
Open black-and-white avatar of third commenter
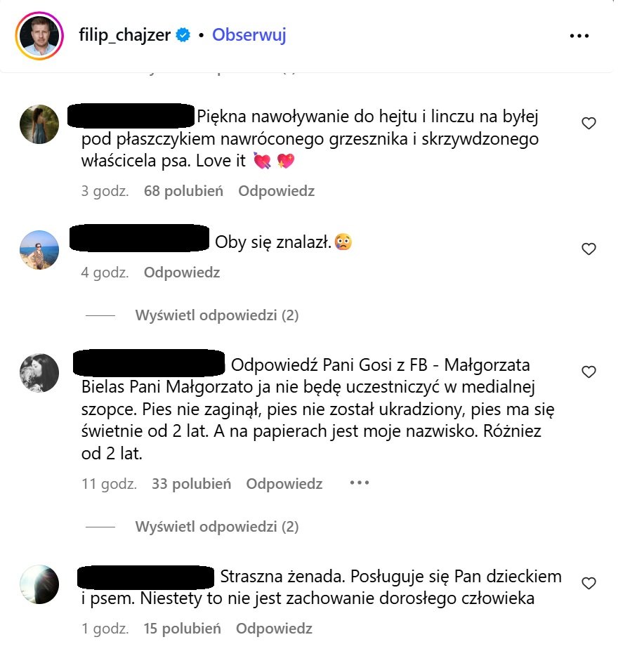[39, 373]
